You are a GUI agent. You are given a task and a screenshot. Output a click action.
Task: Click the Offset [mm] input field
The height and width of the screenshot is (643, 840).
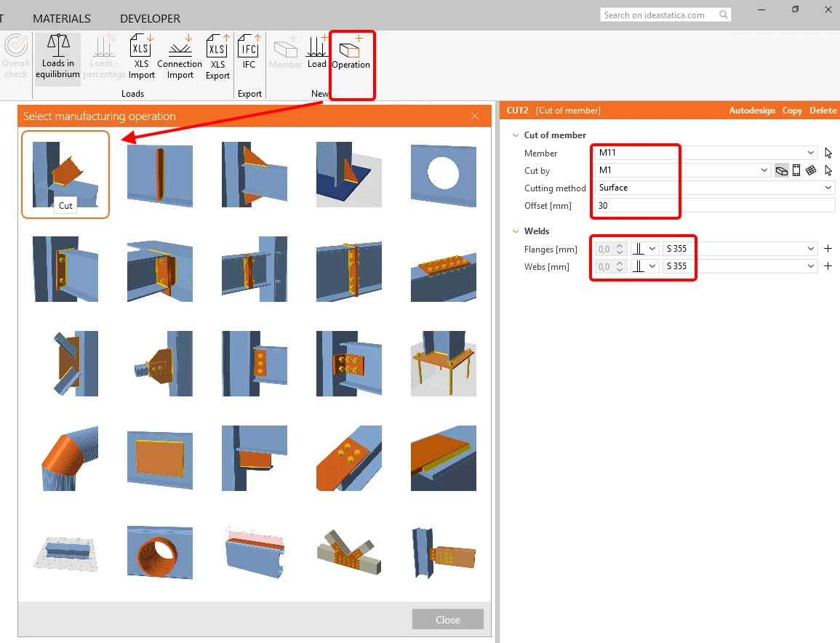[x=714, y=206]
